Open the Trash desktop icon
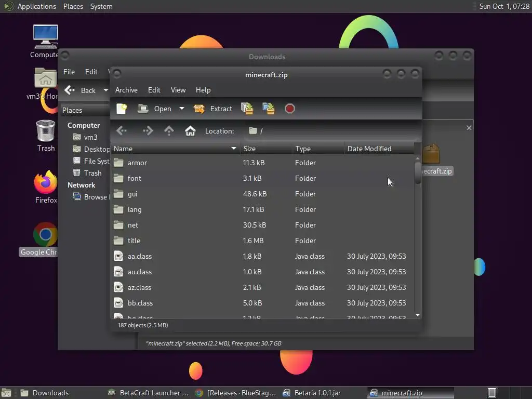This screenshot has width=532, height=399. (x=46, y=136)
